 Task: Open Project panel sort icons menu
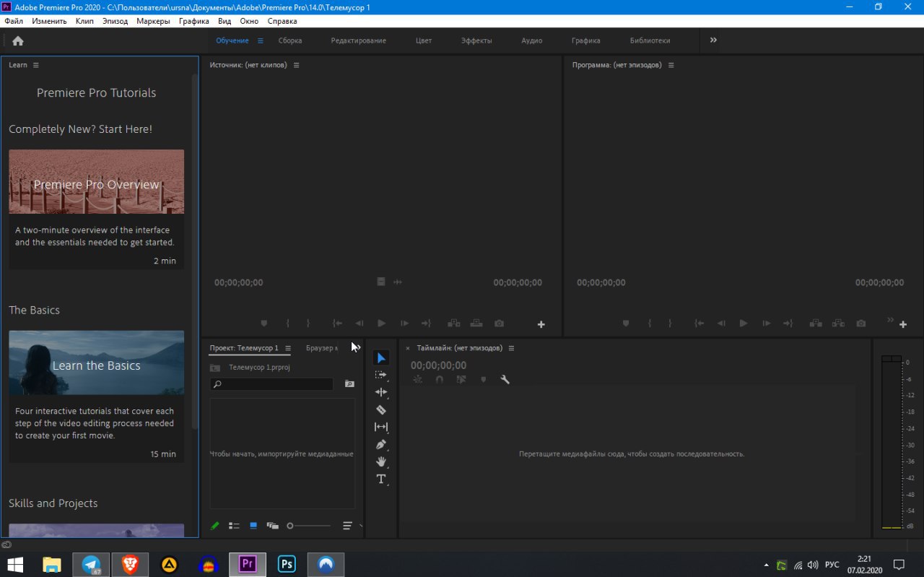click(x=347, y=526)
